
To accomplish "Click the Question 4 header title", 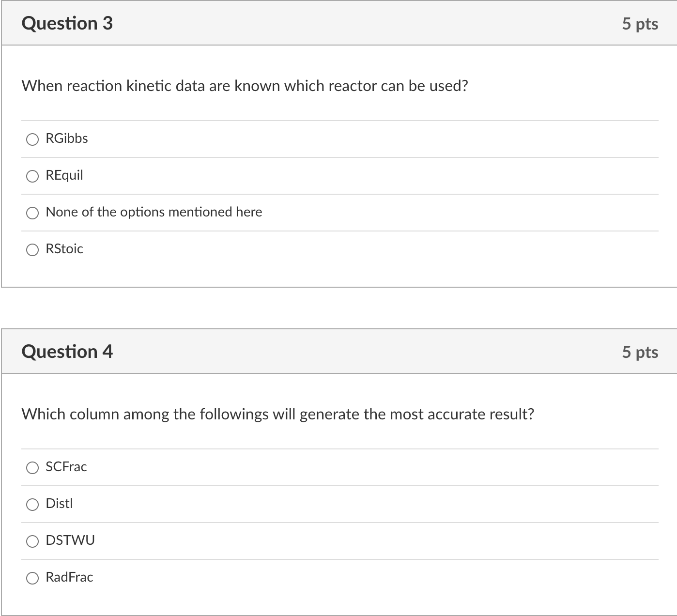I will 67,352.
